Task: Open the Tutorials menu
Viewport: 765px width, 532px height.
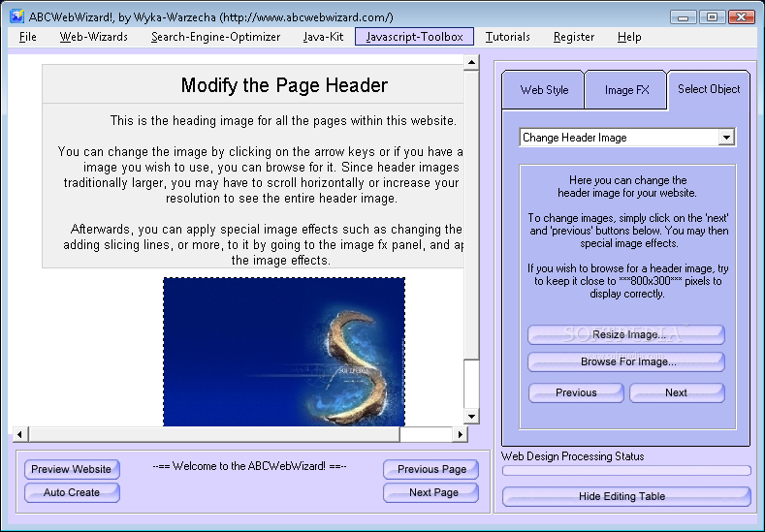Action: 507,37
